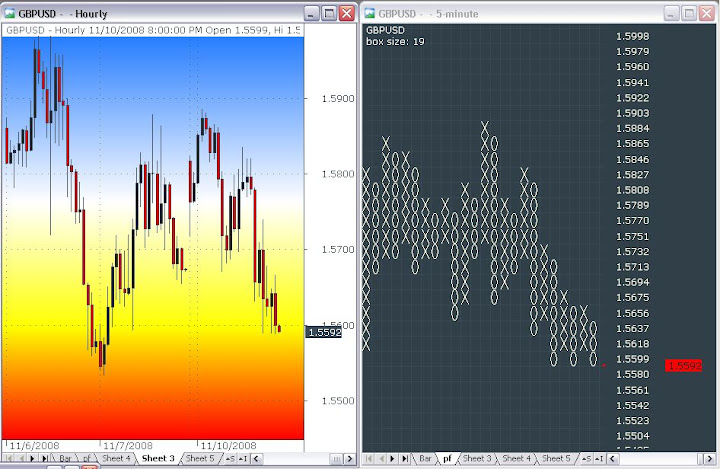Jump to last sheet in hourly chart
This screenshot has width=720, height=469.
coord(44,458)
